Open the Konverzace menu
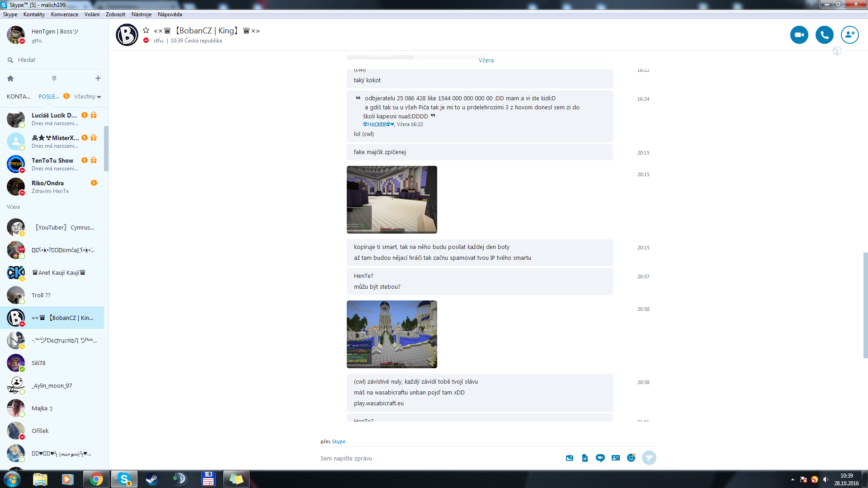 pyautogui.click(x=65, y=14)
